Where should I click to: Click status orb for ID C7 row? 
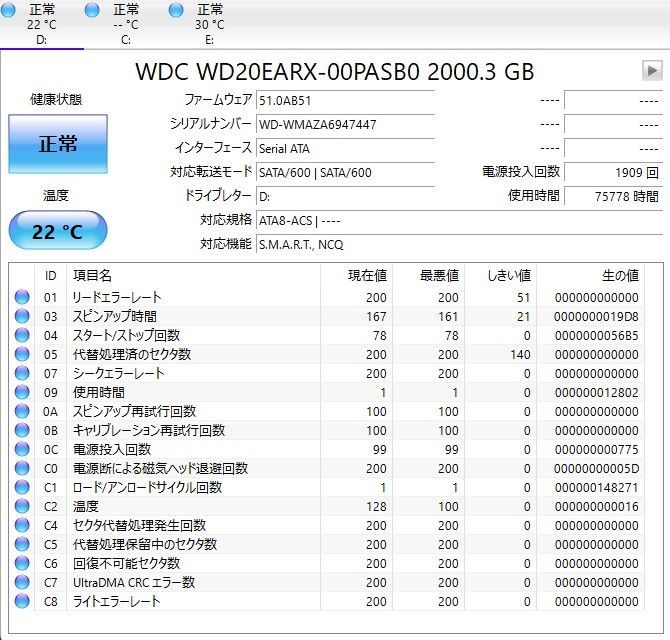[22, 582]
